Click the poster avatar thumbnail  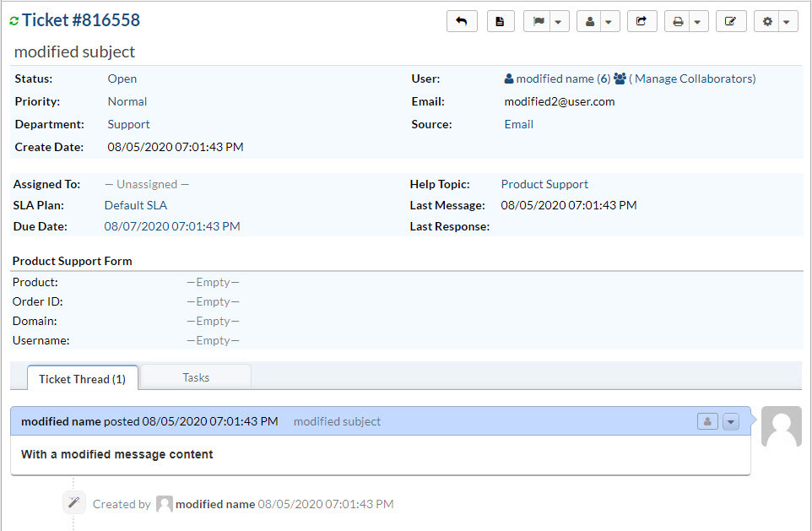(x=781, y=426)
